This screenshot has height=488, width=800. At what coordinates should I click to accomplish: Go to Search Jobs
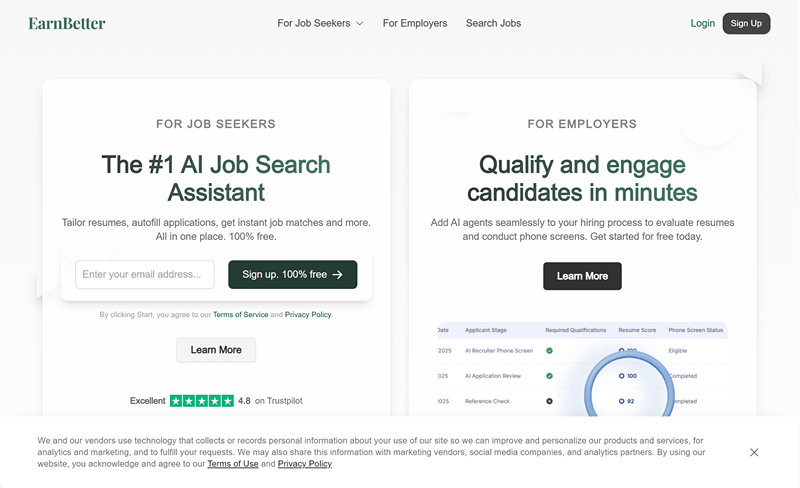pyautogui.click(x=493, y=23)
